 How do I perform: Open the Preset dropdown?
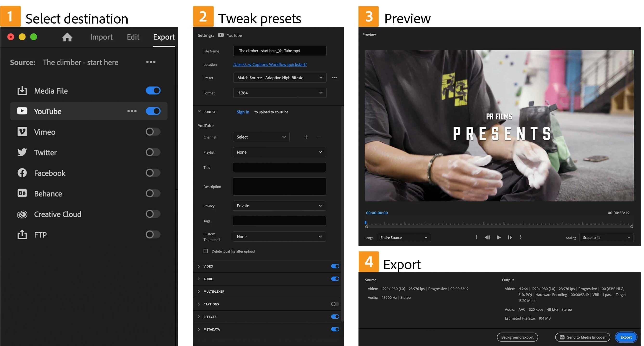coord(280,78)
